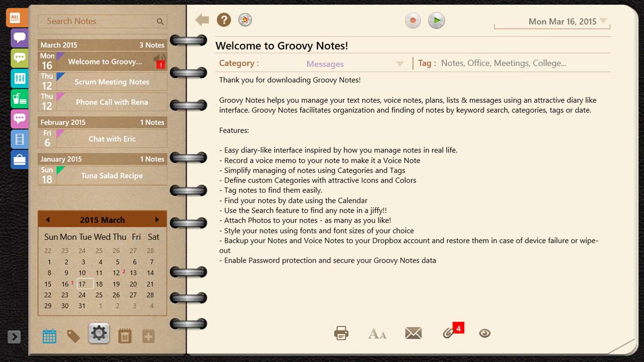Click the line "Thank you for downloading Groovy Notes!"
644x362 pixels.
pos(290,80)
